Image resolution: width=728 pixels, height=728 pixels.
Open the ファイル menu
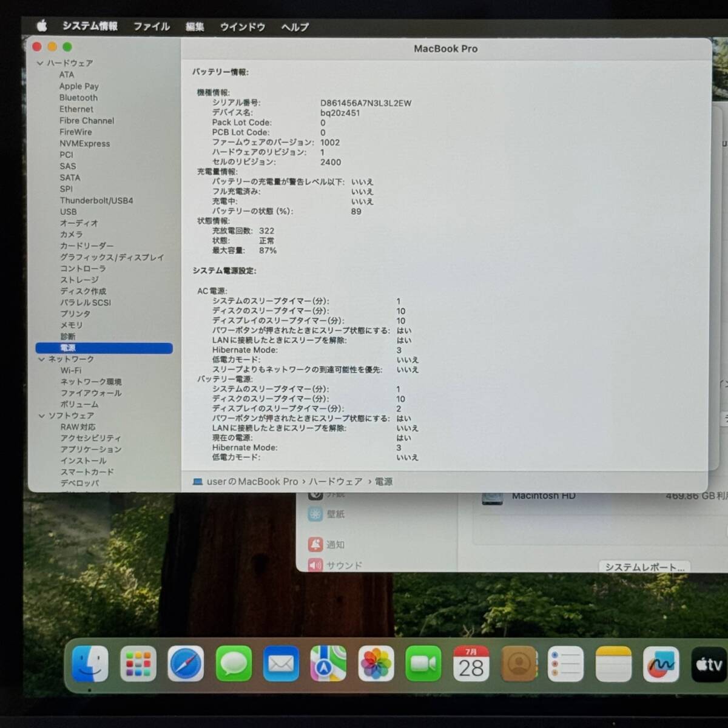pos(152,26)
